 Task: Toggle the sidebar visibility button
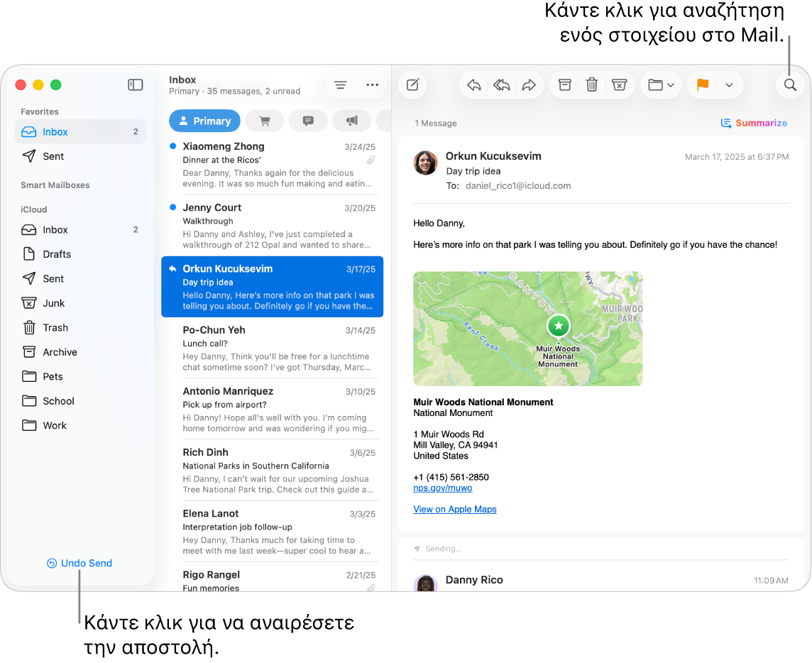click(x=135, y=85)
